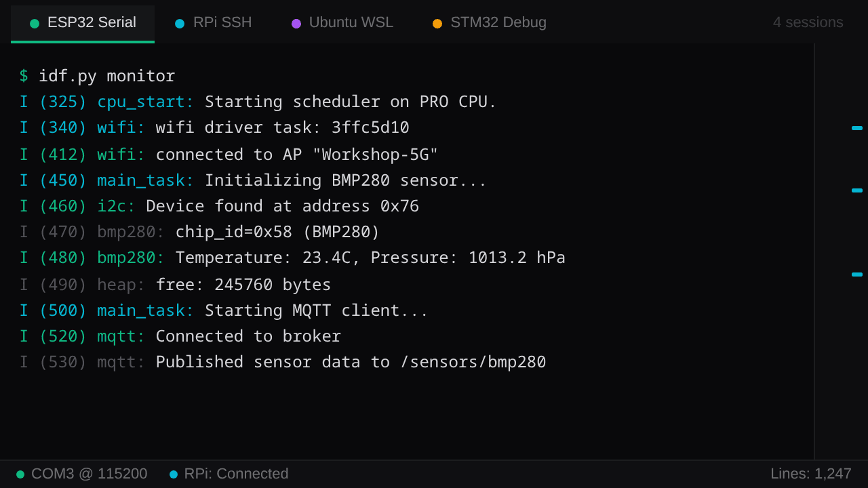The image size is (868, 488).
Task: Click the idf.py monitor command line
Action: [106, 76]
